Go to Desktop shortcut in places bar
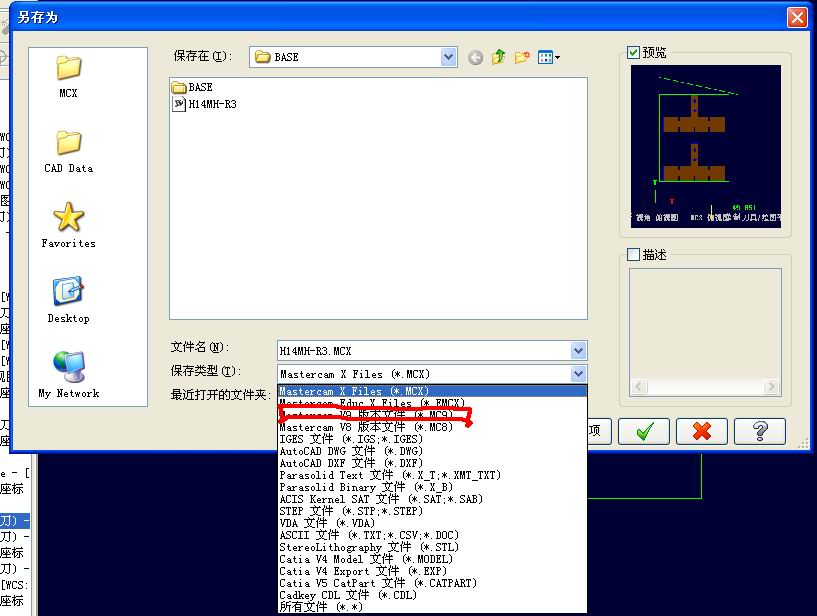 (x=68, y=300)
